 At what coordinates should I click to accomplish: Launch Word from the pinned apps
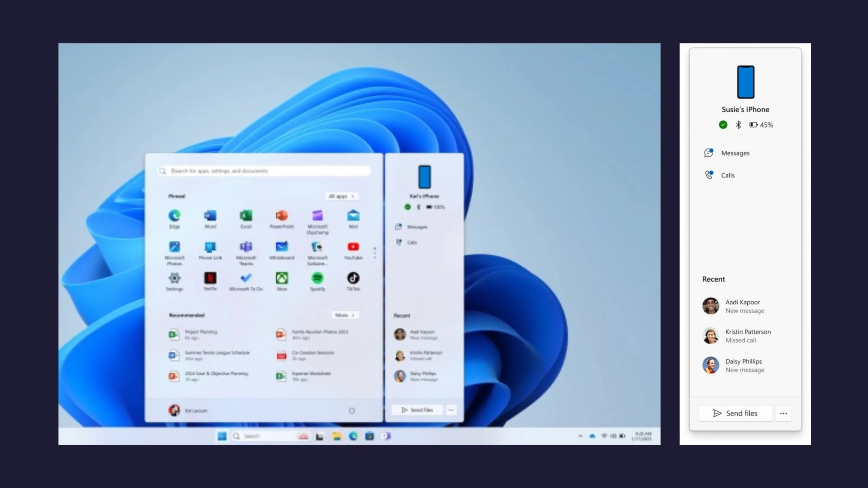(210, 219)
